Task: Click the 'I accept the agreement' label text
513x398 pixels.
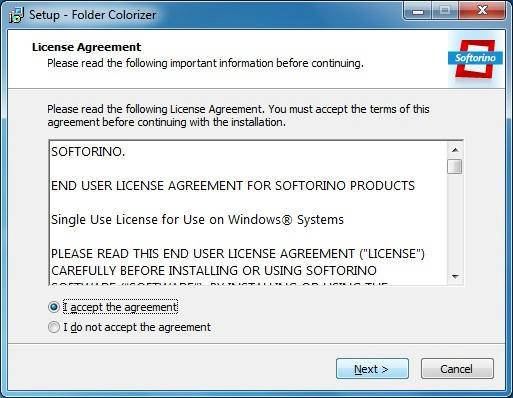Action: (x=120, y=307)
